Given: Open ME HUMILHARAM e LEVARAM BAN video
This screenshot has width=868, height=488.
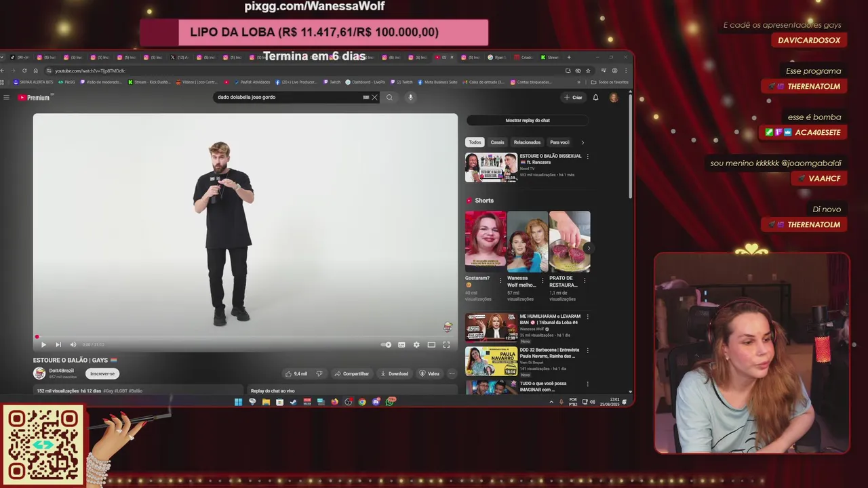Looking at the screenshot, I should pyautogui.click(x=491, y=327).
